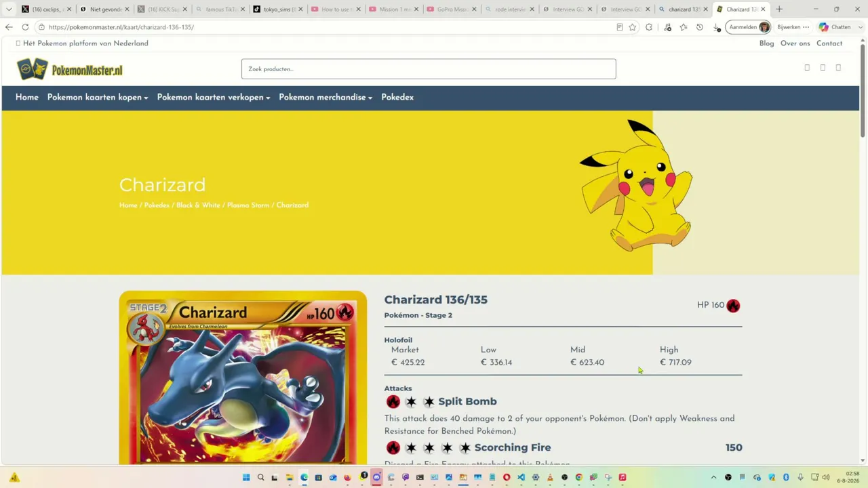Image resolution: width=868 pixels, height=488 pixels.
Task: Open Google Chrome from the taskbar
Action: click(578, 477)
